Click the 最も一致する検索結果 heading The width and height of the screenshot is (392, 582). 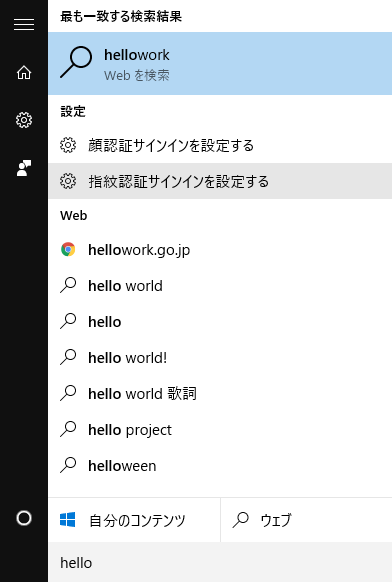(x=121, y=16)
